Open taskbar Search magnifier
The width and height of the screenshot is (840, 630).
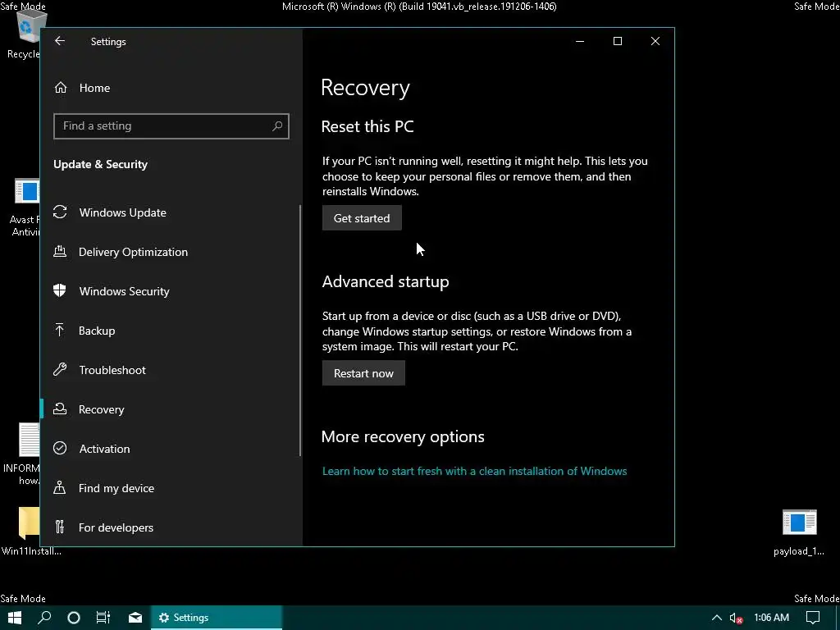click(x=44, y=618)
